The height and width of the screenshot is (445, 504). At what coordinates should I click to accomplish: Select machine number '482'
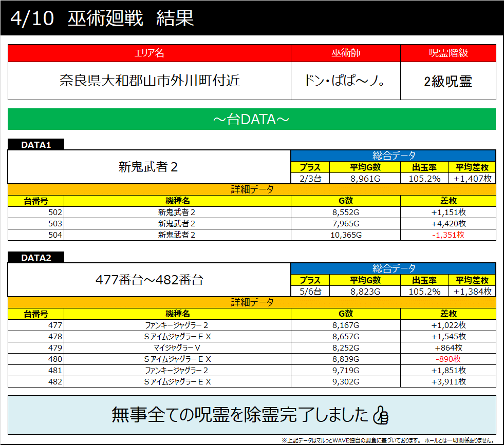55,381
